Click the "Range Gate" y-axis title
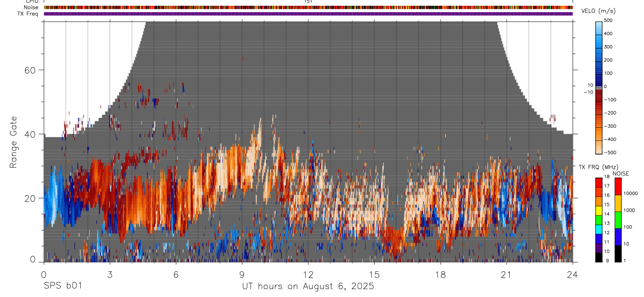The height and width of the screenshot is (297, 644). (13, 142)
